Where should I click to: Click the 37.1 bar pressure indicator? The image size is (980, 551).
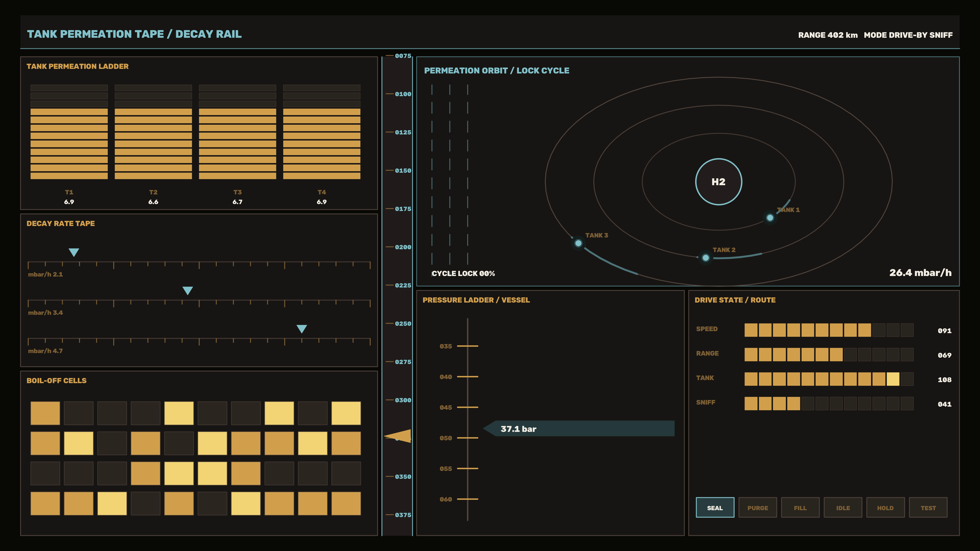click(579, 429)
